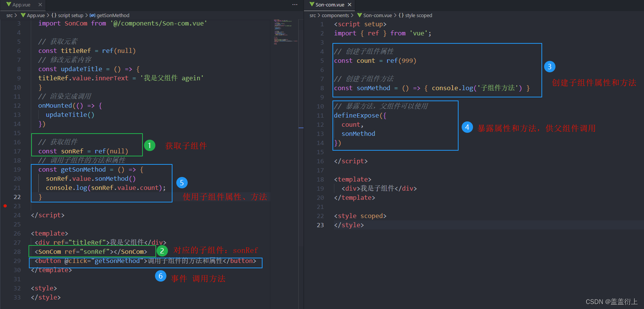Toggle the breakpoint dot at line 23 in App.vue
Screen dimensions: 644x309
[5, 206]
